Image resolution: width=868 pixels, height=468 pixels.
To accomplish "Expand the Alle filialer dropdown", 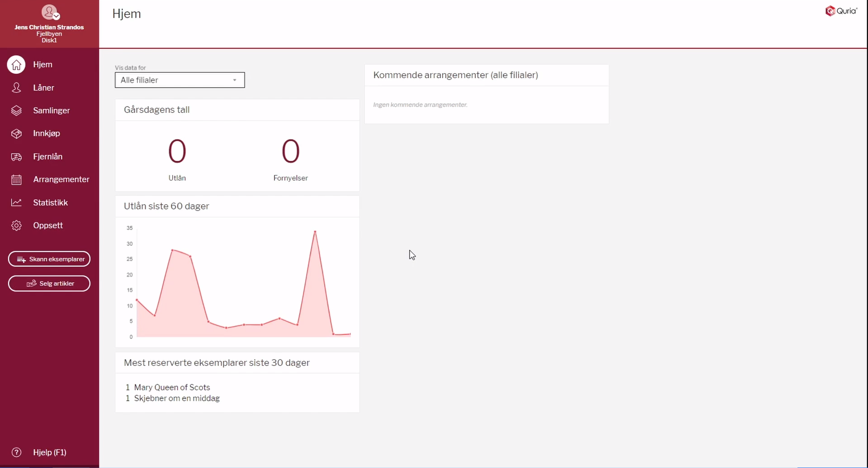I will pos(179,80).
